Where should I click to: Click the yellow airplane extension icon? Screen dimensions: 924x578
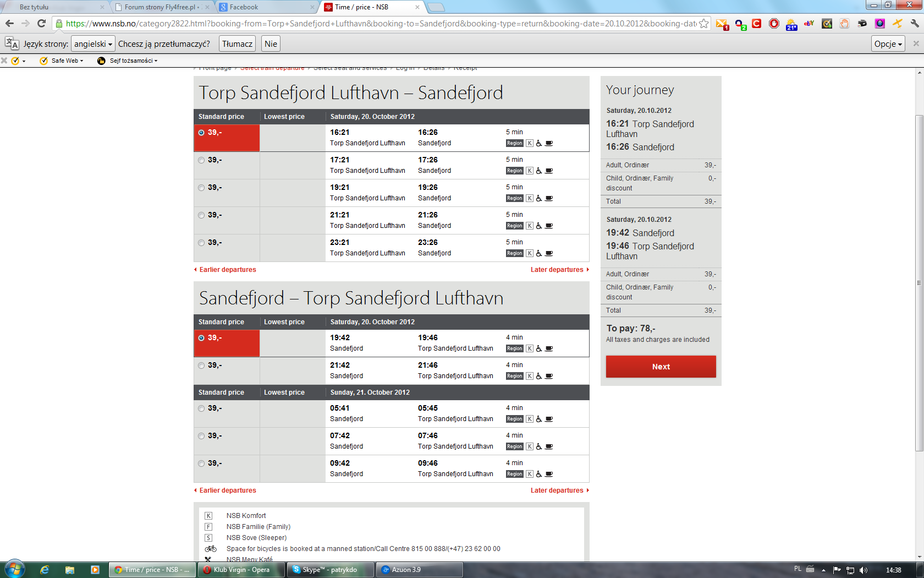897,24
